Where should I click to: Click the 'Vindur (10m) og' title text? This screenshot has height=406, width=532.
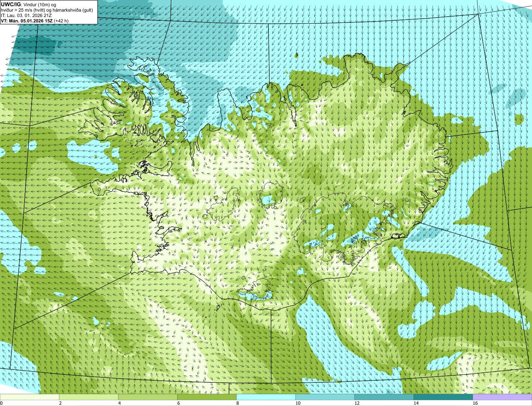point(39,4)
